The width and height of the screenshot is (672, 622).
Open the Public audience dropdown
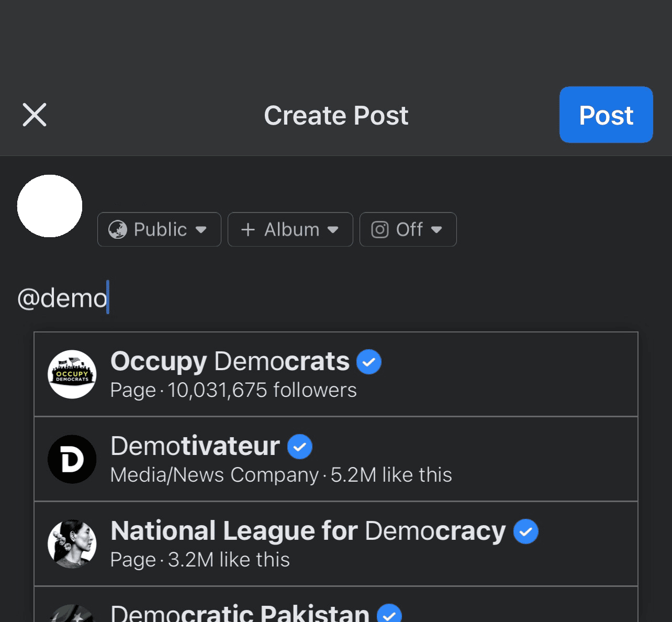[x=159, y=229]
